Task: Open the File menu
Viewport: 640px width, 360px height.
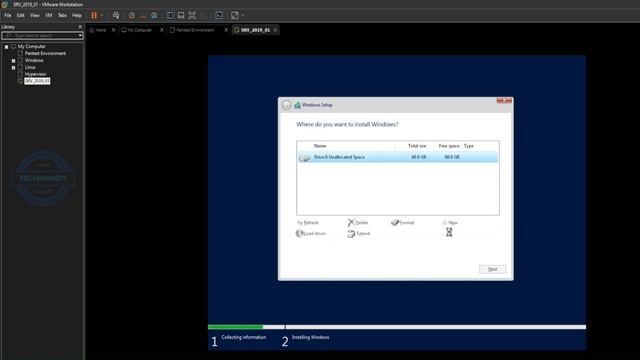Action: [x=8, y=16]
